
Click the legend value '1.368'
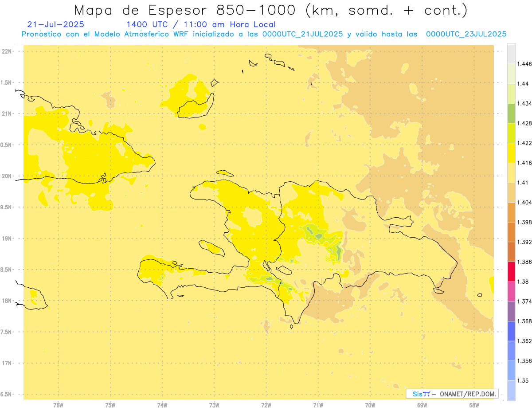(x=524, y=321)
